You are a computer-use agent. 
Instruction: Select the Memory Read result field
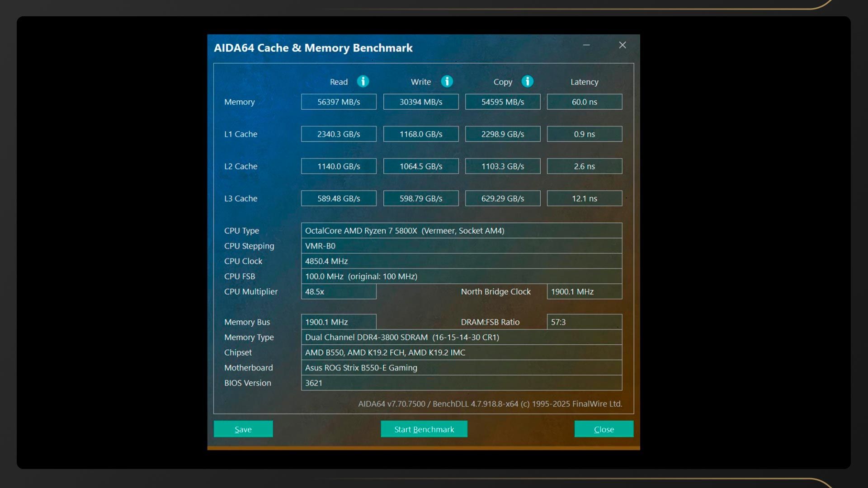coord(339,102)
